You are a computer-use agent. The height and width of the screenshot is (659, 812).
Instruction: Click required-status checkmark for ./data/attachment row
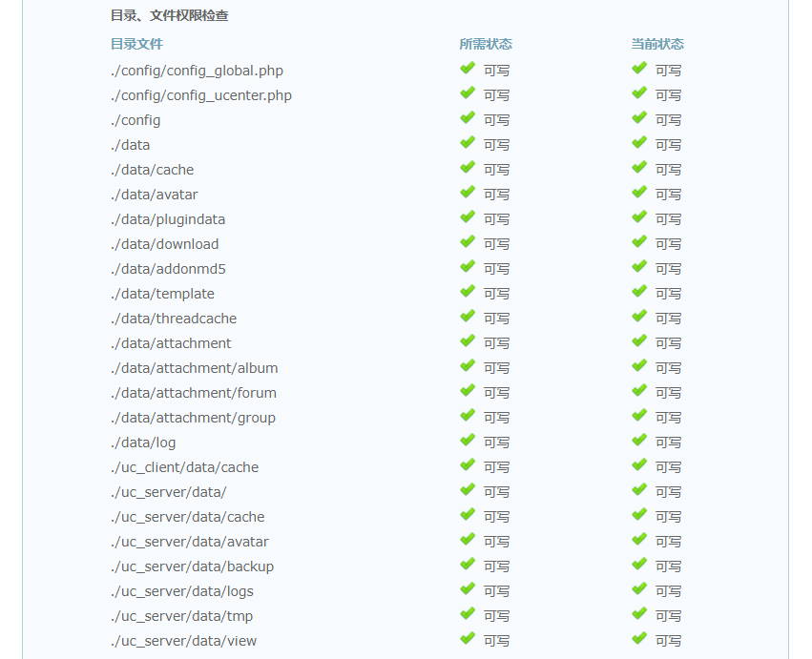tap(468, 341)
